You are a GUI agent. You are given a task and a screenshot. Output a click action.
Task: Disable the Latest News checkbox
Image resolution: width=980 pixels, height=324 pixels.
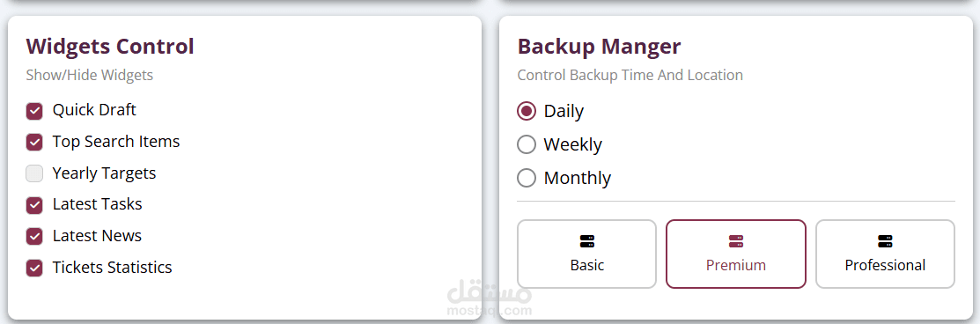click(x=34, y=237)
